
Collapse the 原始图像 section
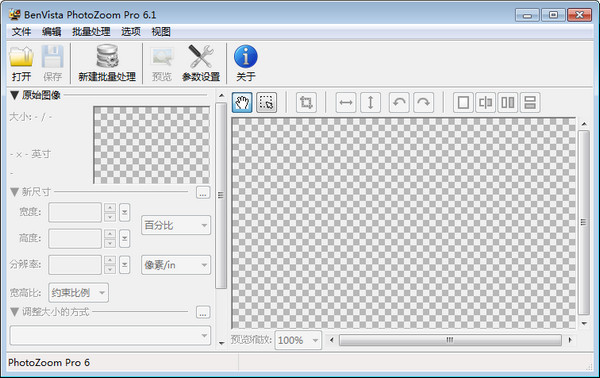pyautogui.click(x=15, y=95)
